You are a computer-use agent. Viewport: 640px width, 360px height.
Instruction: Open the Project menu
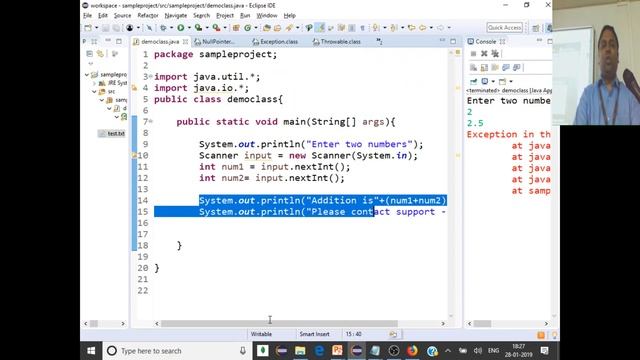pos(225,16)
